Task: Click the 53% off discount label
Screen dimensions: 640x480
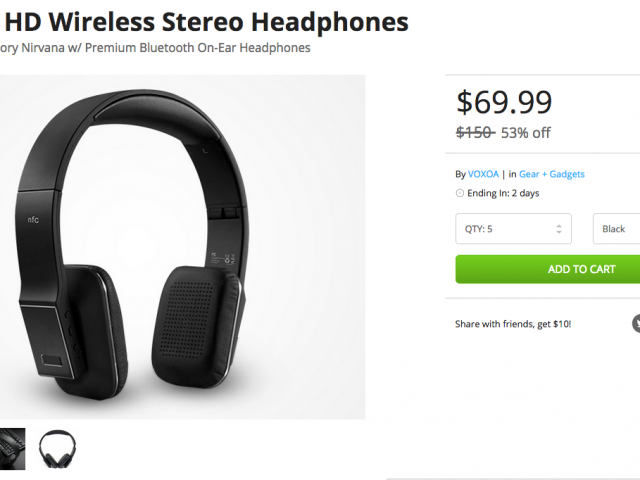Action: [526, 133]
